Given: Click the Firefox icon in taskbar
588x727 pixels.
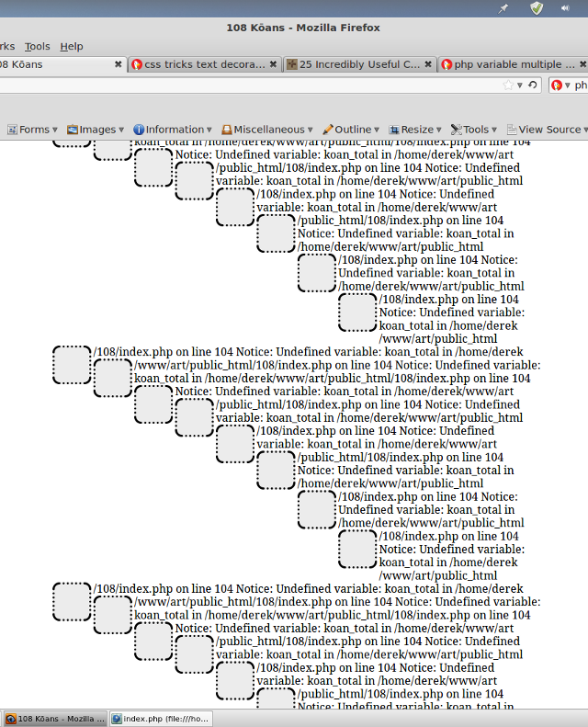Looking at the screenshot, I should coord(11,719).
